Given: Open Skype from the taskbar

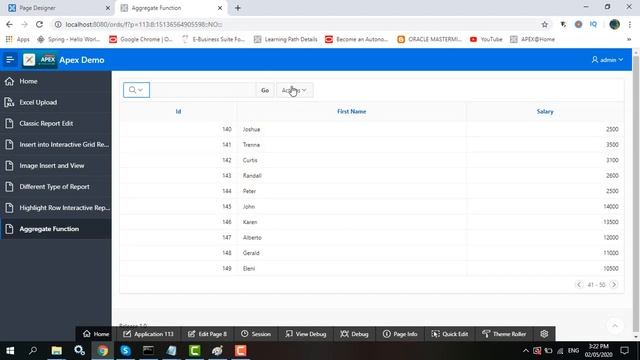Looking at the screenshot, I should coord(125,351).
